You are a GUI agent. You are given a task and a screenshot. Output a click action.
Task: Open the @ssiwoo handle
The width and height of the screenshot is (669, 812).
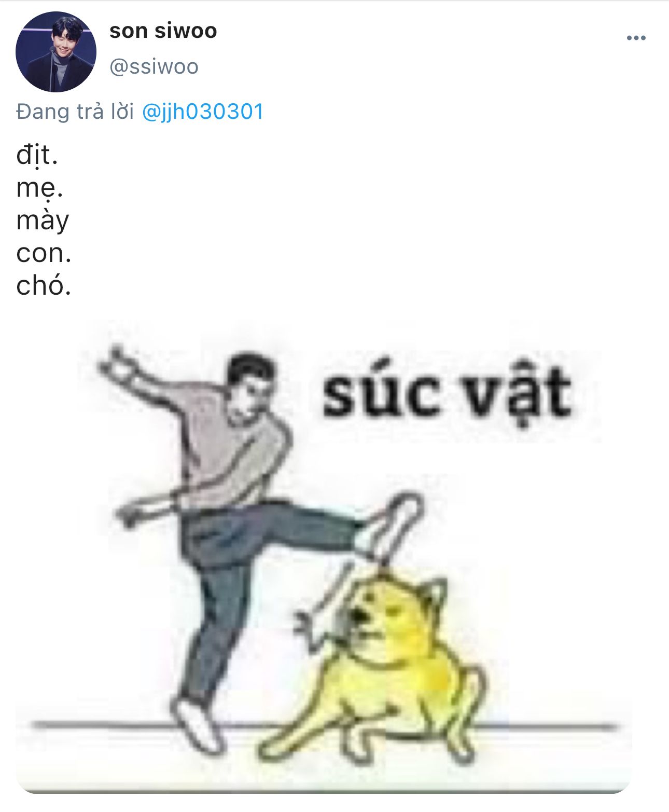[154, 67]
